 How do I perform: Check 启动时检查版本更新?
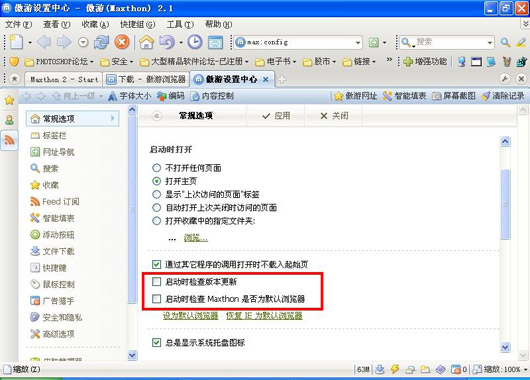click(x=156, y=282)
